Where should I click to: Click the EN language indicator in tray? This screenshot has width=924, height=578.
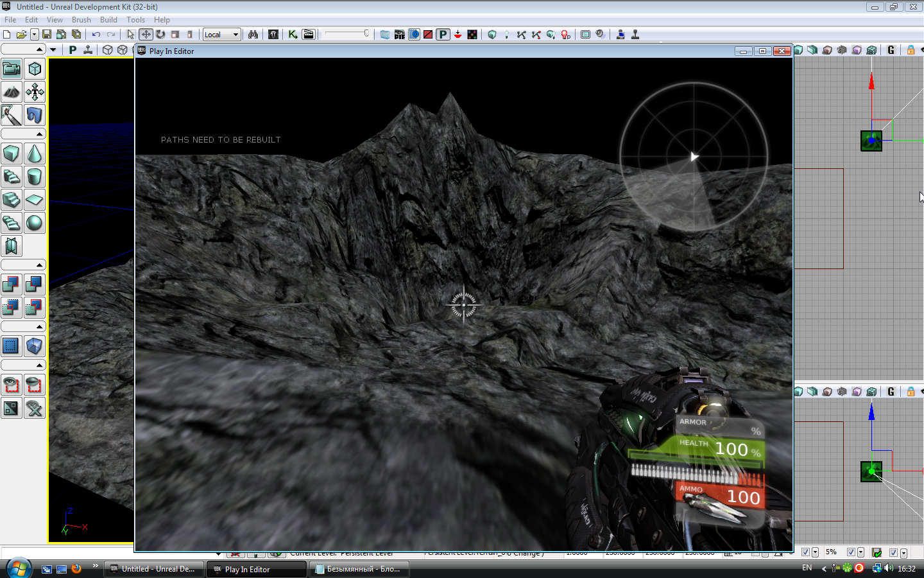tap(807, 568)
